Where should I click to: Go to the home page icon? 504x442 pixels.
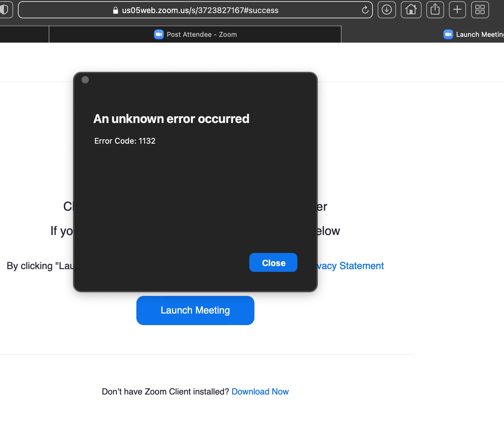pyautogui.click(x=411, y=10)
